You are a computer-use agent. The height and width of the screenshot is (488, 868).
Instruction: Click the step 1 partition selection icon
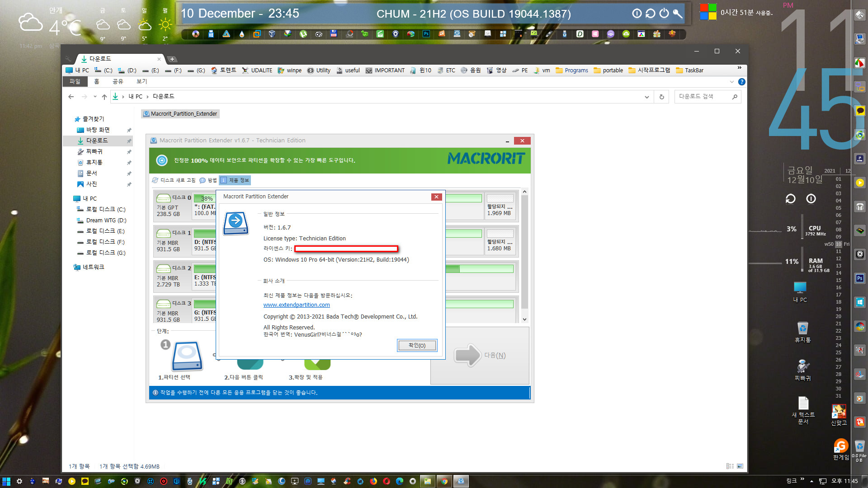(x=187, y=356)
